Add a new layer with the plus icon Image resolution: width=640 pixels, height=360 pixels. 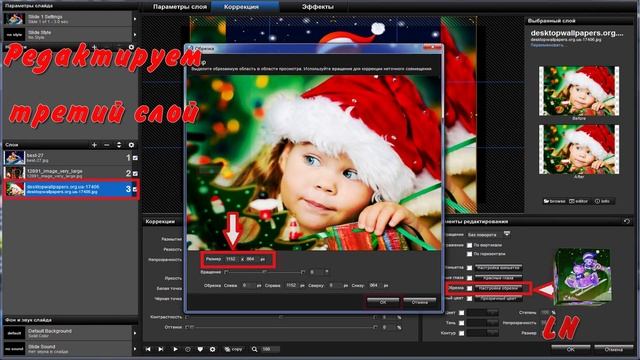tap(94, 145)
